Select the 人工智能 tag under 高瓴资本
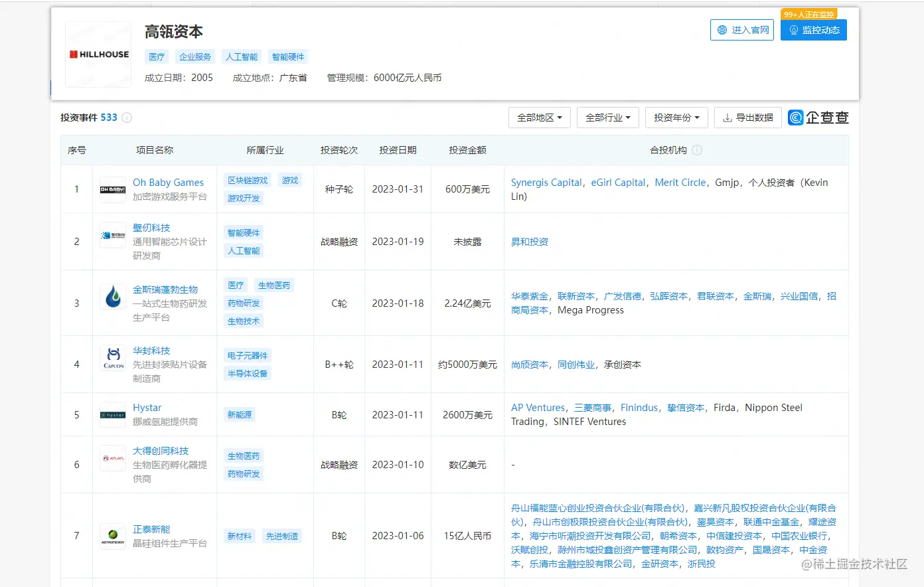924x587 pixels. (242, 57)
